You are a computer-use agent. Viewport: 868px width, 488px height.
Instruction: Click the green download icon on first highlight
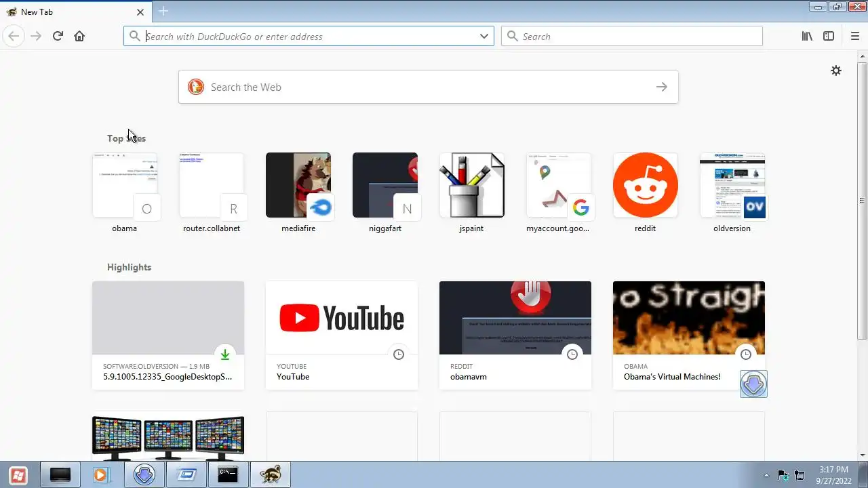pyautogui.click(x=225, y=354)
